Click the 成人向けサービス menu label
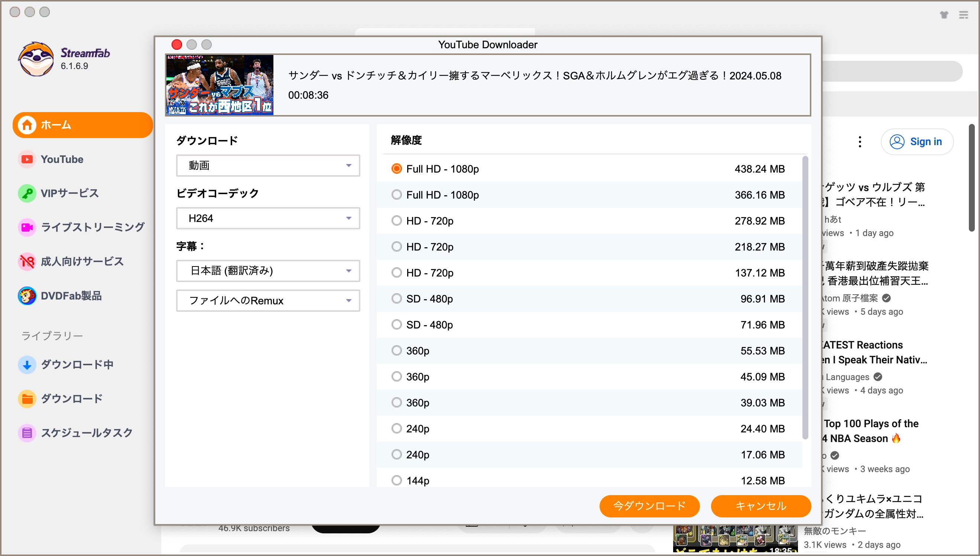Screen dimensions: 980x556 (82, 262)
